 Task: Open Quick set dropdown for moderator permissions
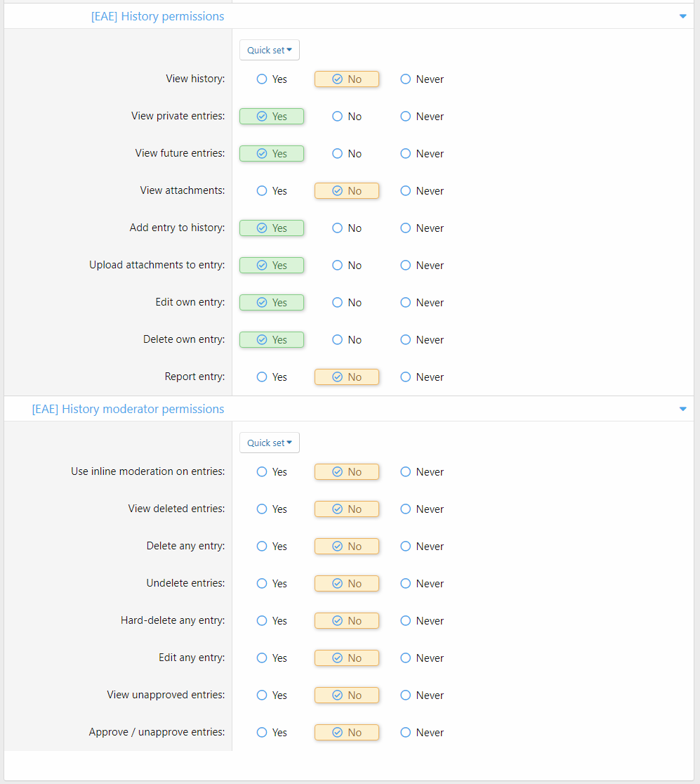pos(270,443)
